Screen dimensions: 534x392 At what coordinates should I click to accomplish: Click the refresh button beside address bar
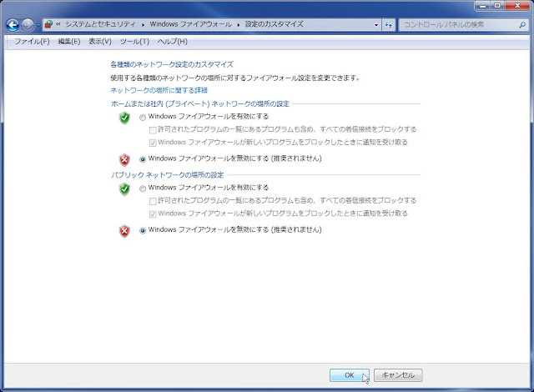[389, 25]
